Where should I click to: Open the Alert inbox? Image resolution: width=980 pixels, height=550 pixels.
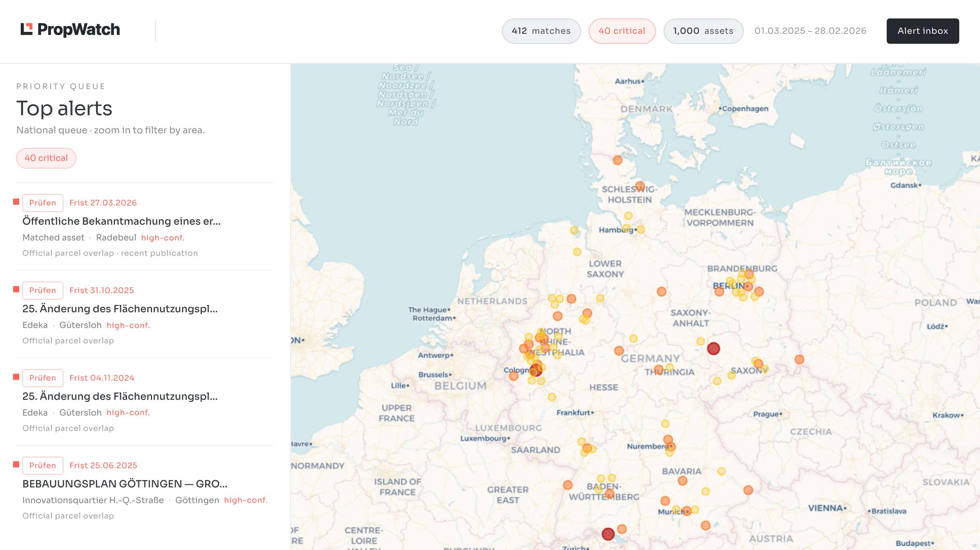pyautogui.click(x=922, y=31)
